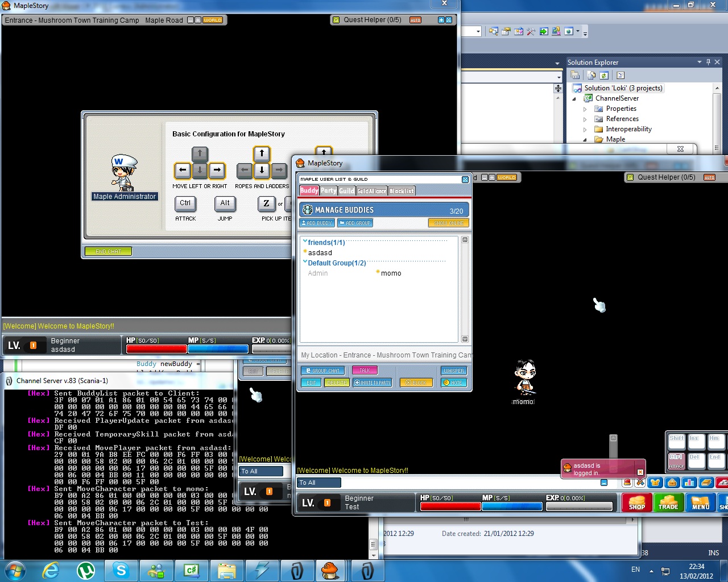Click the blue MENU icon button

pyautogui.click(x=700, y=502)
